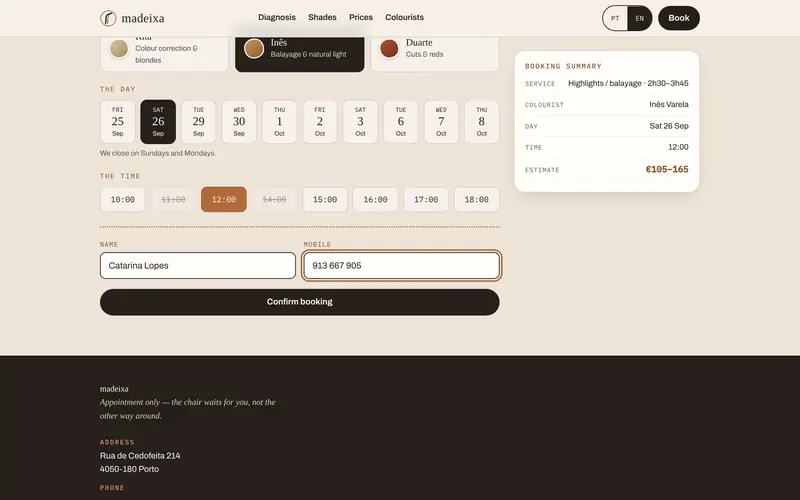The image size is (800, 500).
Task: Pick the 18:00 time slot
Action: coord(477,199)
